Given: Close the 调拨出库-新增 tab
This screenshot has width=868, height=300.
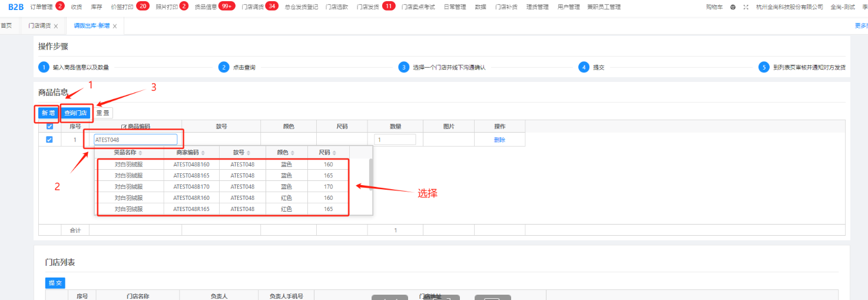Looking at the screenshot, I should [x=115, y=27].
